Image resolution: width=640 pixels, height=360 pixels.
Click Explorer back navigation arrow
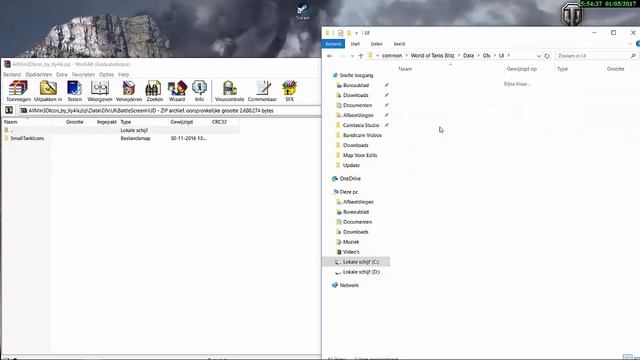(x=329, y=56)
